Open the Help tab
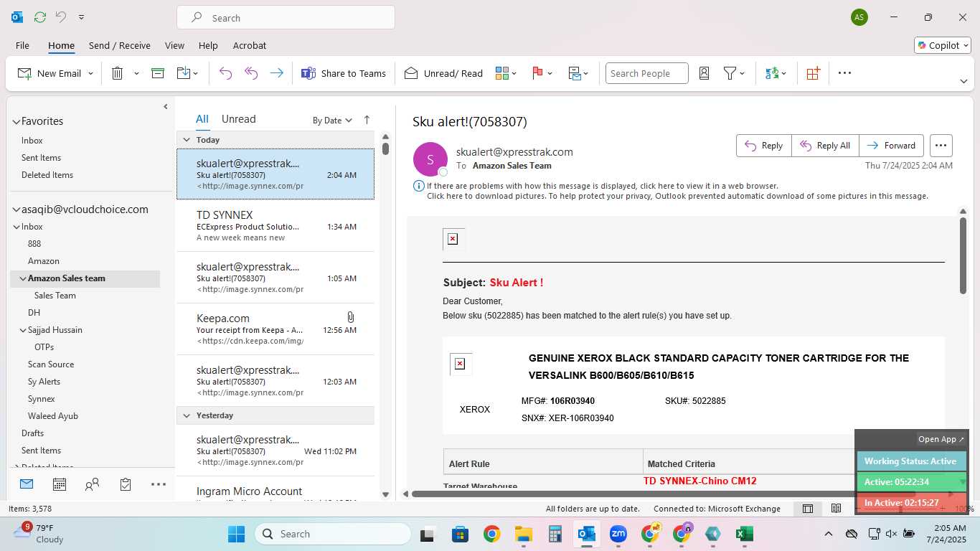Screen dimensions: 980x551 208,45
